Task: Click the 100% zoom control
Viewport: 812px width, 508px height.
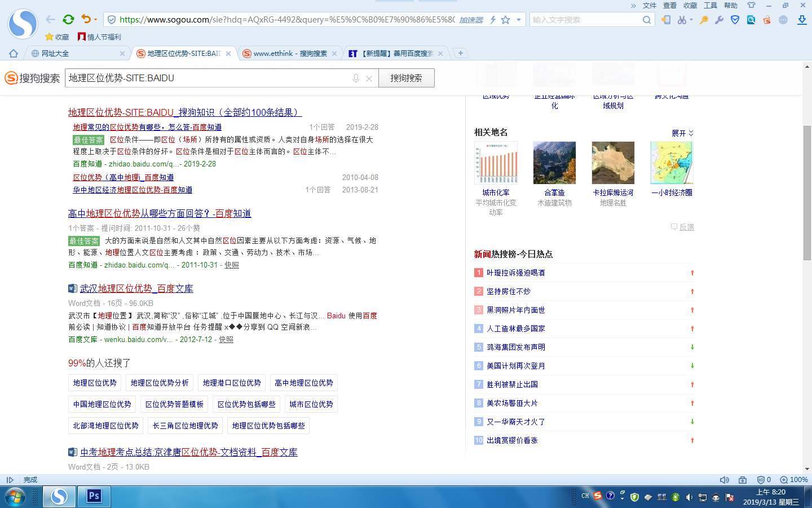Action: click(x=794, y=480)
